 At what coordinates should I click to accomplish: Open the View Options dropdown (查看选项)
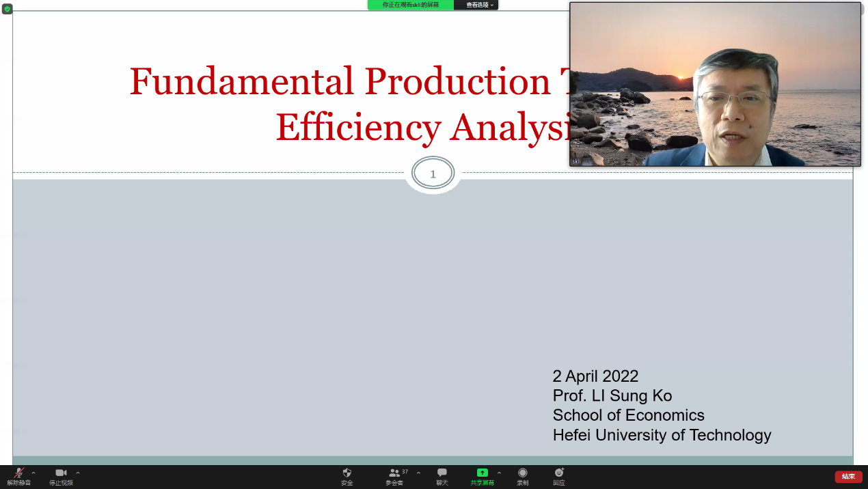[x=477, y=5]
